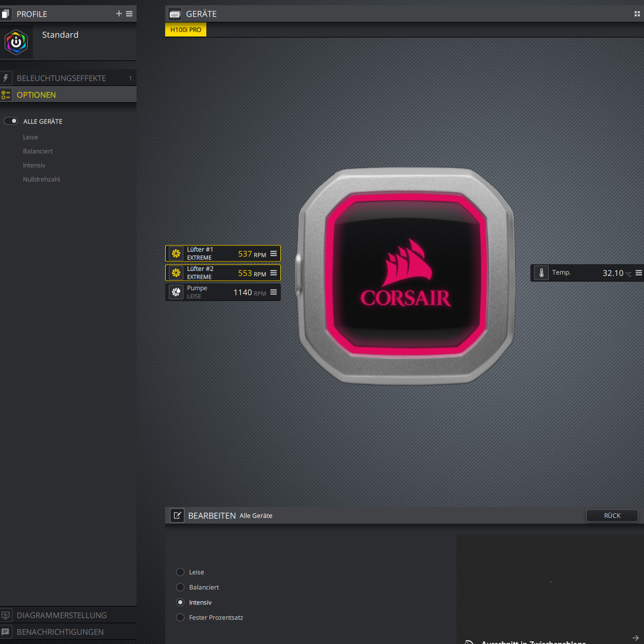
Task: Select the Intensiv radio button
Action: (180, 602)
